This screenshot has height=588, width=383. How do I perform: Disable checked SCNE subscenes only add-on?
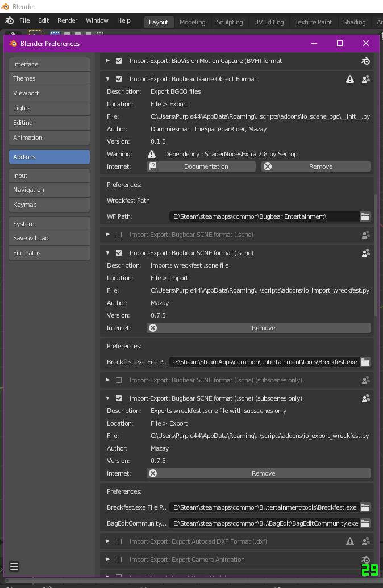(119, 399)
